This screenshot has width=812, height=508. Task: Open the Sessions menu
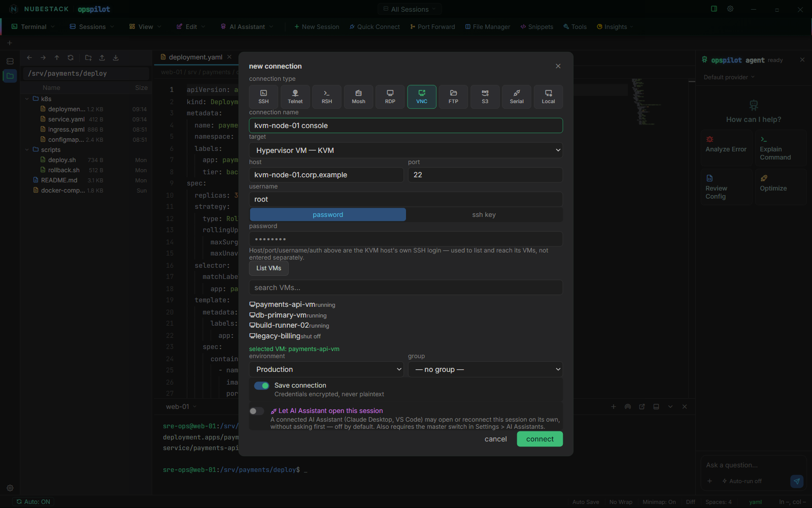(x=92, y=27)
